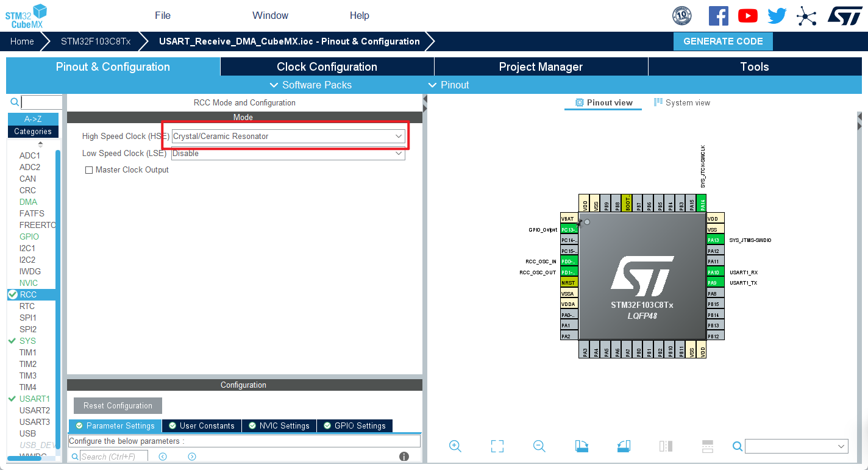Expand the Software Packs menu
Image resolution: width=868 pixels, height=470 pixels.
pyautogui.click(x=310, y=85)
